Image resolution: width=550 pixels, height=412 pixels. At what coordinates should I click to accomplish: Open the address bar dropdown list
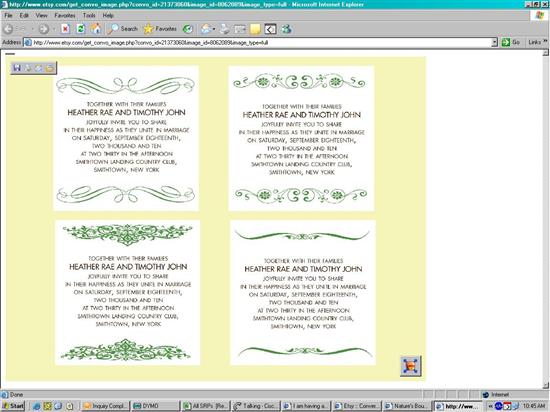[x=494, y=42]
